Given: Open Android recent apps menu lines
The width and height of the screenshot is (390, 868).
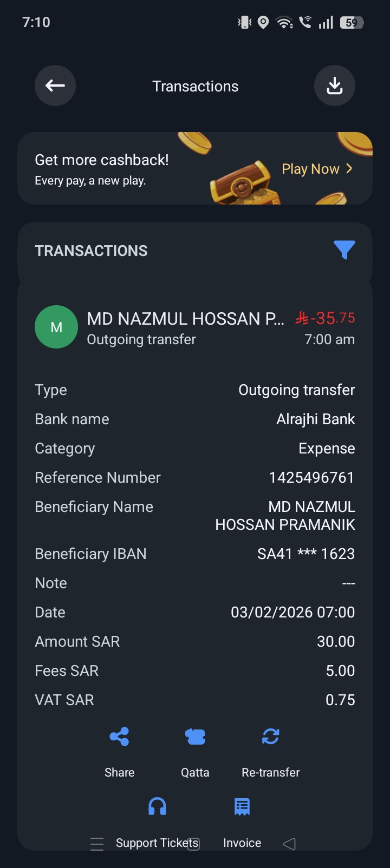Looking at the screenshot, I should [97, 844].
